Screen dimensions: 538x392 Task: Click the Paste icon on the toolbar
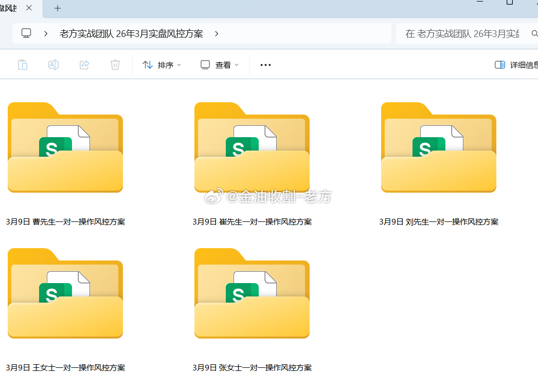22,64
